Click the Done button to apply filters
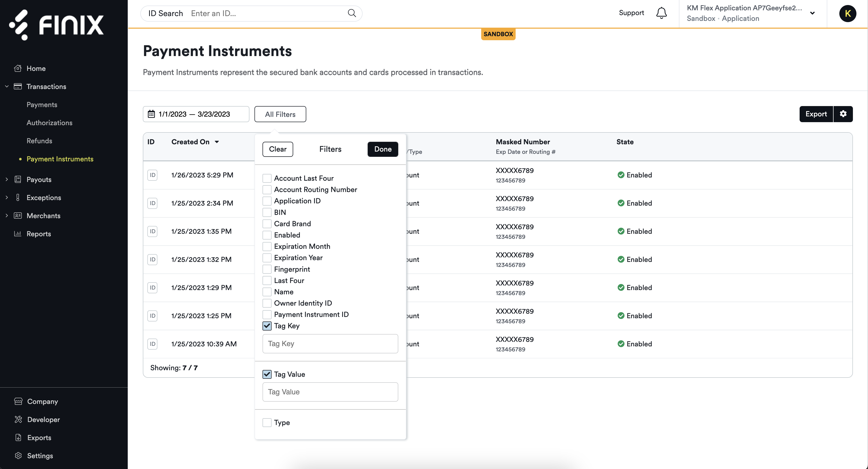868x469 pixels. click(382, 149)
